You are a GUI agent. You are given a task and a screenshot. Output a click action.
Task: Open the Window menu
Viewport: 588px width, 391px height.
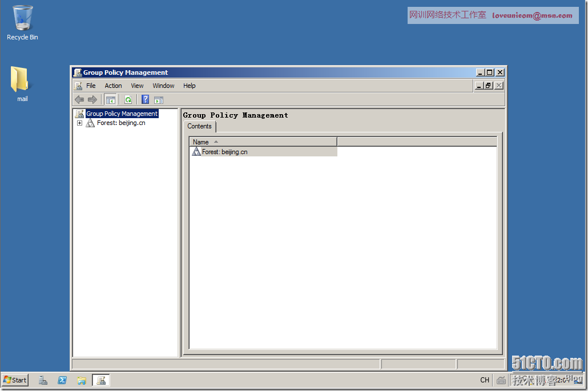click(163, 86)
